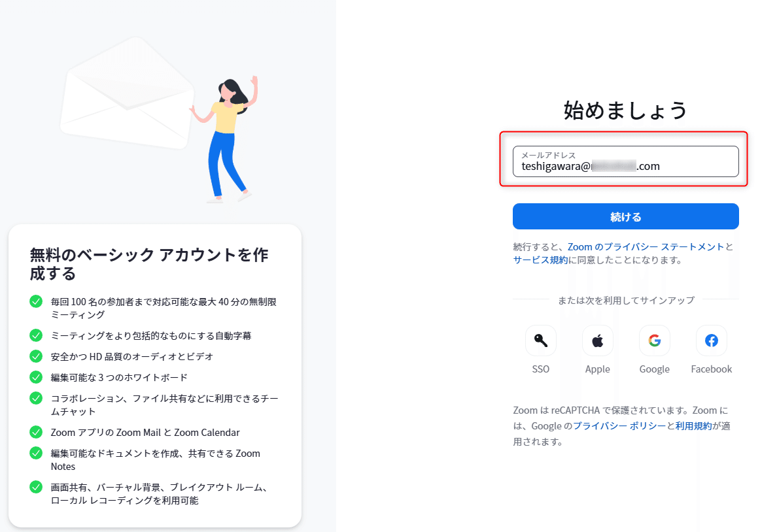Click the checkmark next to 安全かつ HD 品質
Image resolution: width=760 pixels, height=532 pixels.
click(x=36, y=356)
